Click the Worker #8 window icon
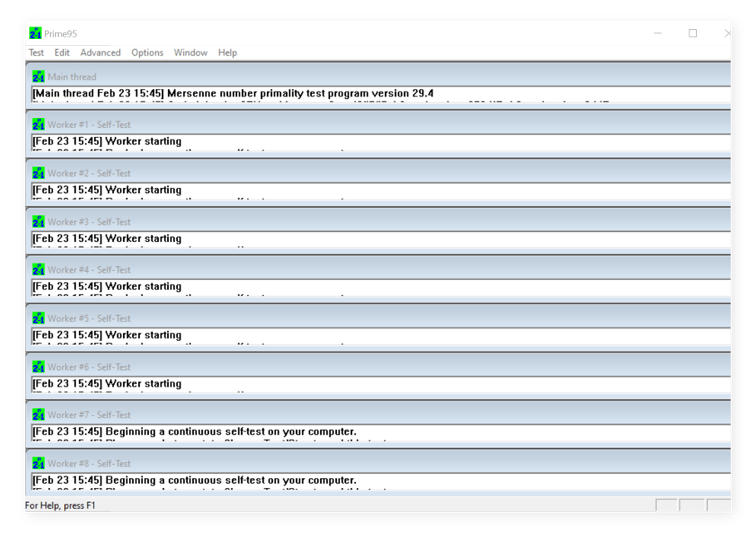 point(38,463)
